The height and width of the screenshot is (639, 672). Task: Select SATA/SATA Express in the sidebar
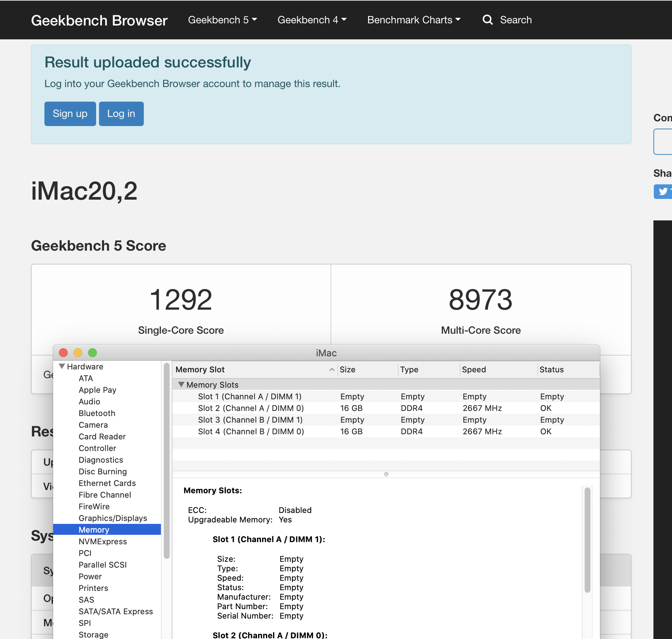[x=116, y=611]
